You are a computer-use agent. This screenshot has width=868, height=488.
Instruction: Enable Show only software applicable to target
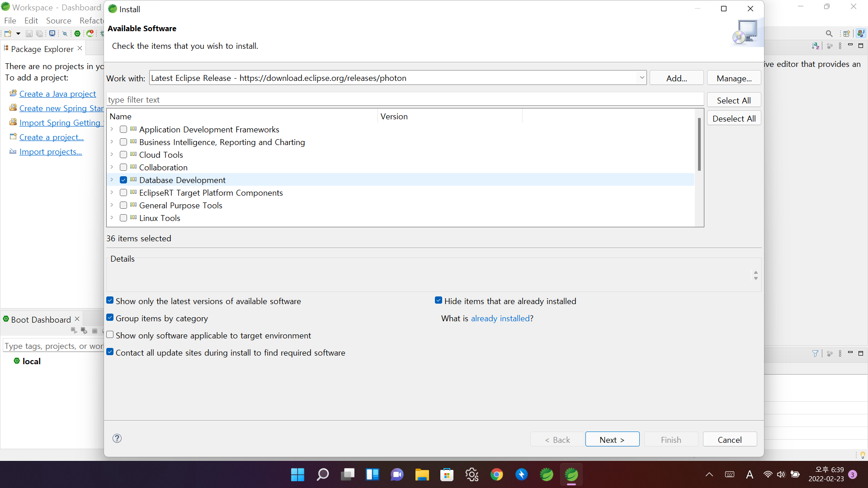click(110, 335)
